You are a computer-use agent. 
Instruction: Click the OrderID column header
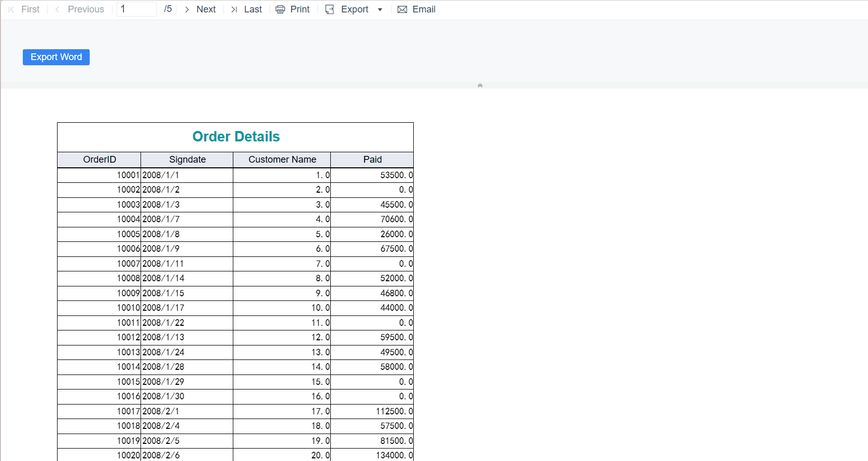pyautogui.click(x=99, y=160)
